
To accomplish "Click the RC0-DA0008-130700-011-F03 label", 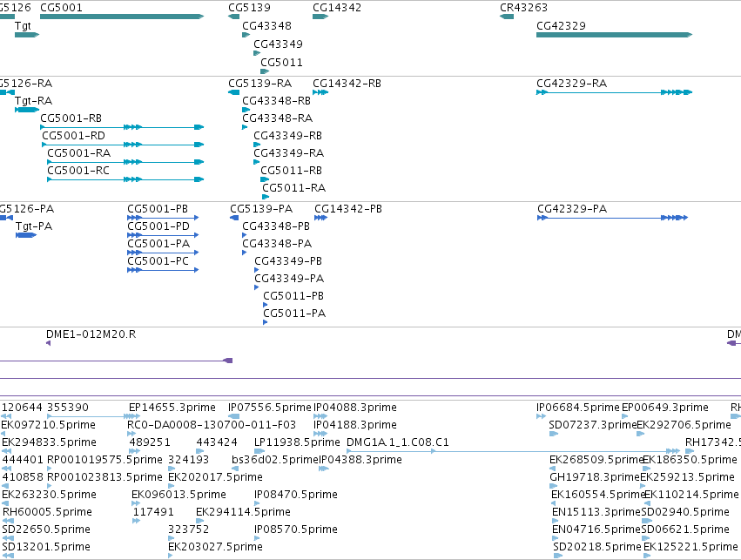I will coord(212,425).
